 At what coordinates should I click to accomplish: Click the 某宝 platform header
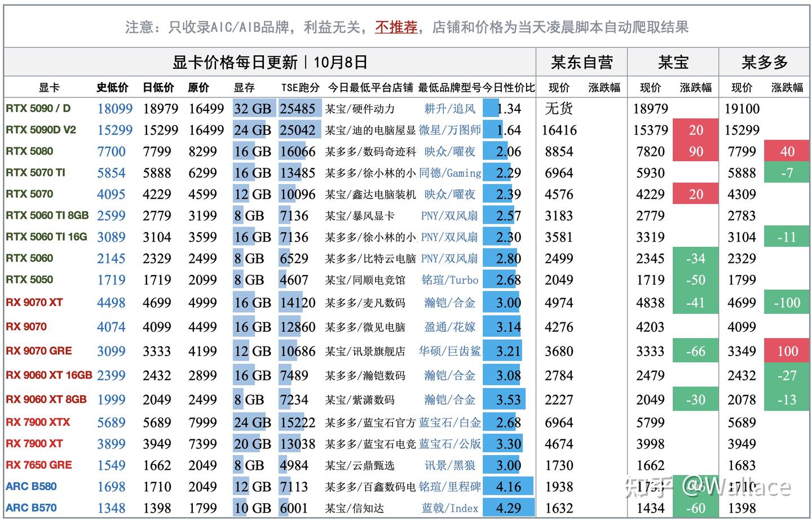pyautogui.click(x=673, y=62)
